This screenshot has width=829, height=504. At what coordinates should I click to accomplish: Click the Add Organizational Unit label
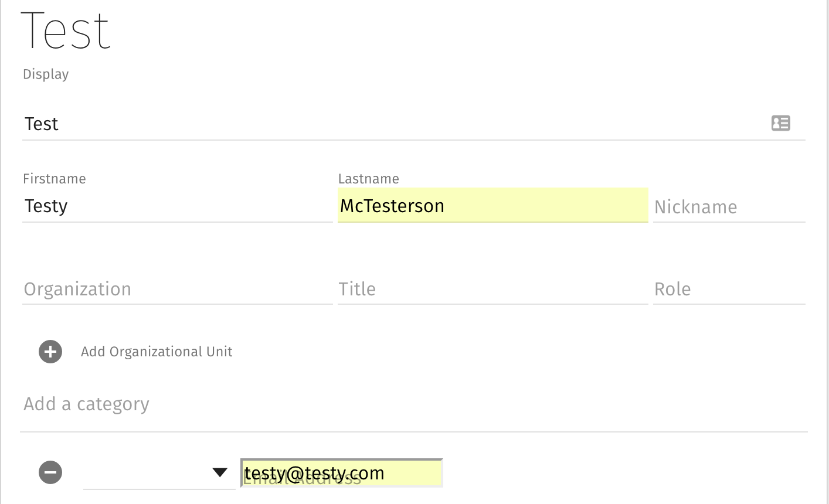point(157,352)
